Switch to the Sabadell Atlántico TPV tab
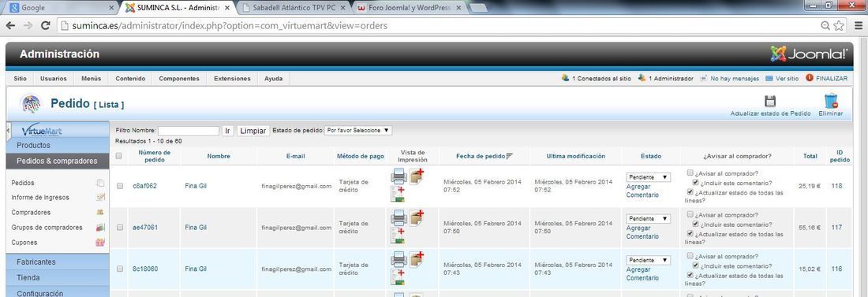The width and height of the screenshot is (868, 297). pos(294,9)
